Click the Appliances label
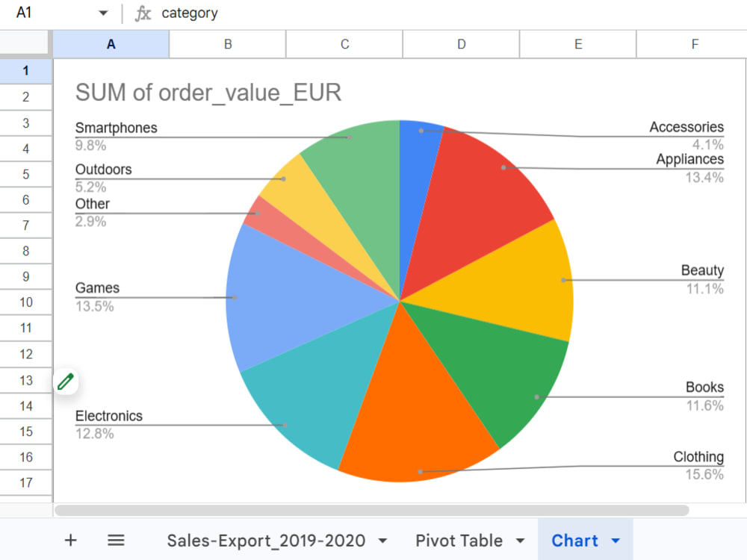The image size is (747, 560). (689, 159)
